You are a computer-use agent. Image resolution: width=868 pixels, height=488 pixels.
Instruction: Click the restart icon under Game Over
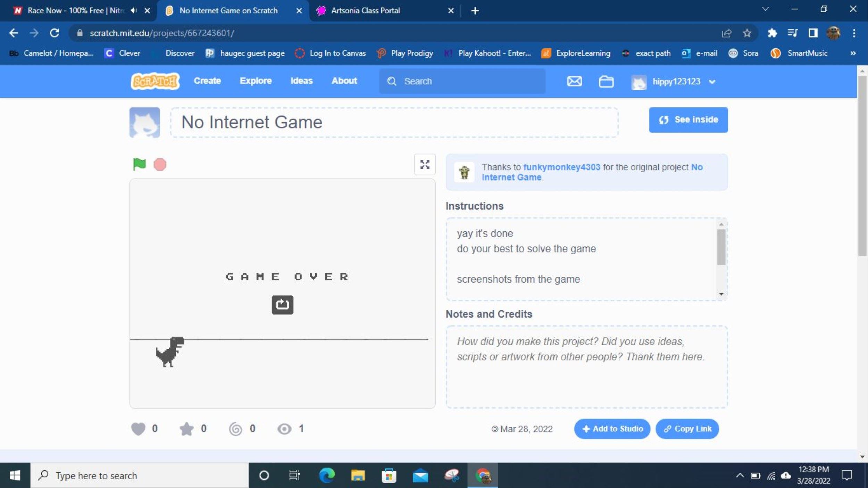coord(282,305)
